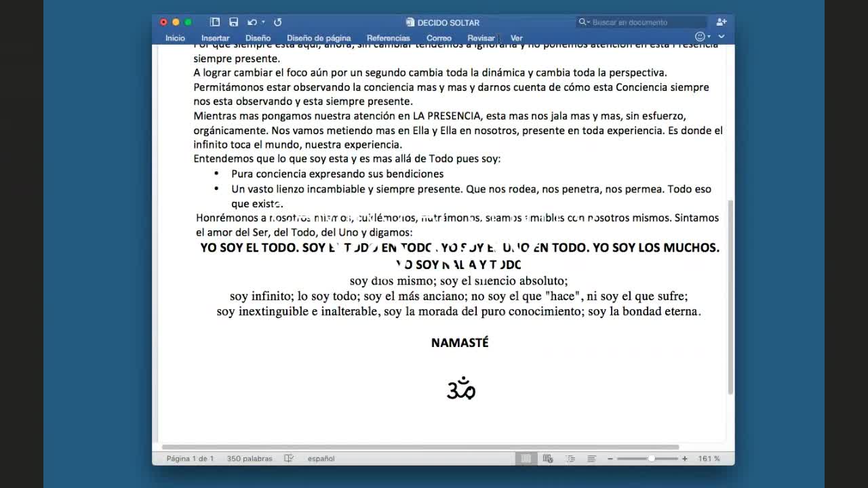Switch to Diseño de página tab
This screenshot has height=488, width=868.
[319, 38]
